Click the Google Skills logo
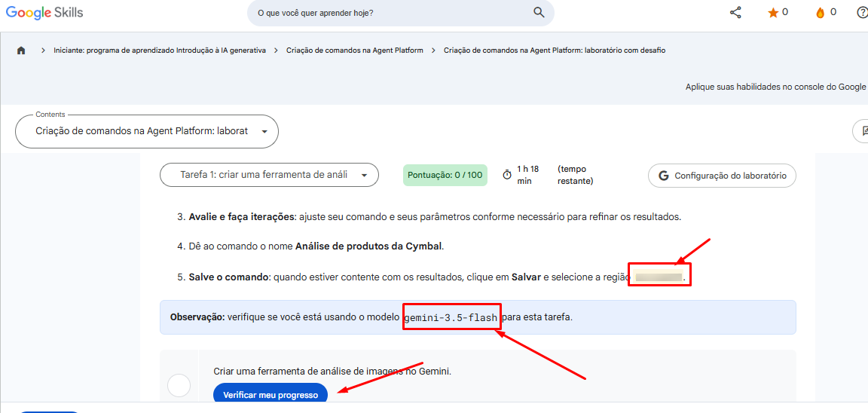The width and height of the screenshot is (868, 413). (45, 12)
